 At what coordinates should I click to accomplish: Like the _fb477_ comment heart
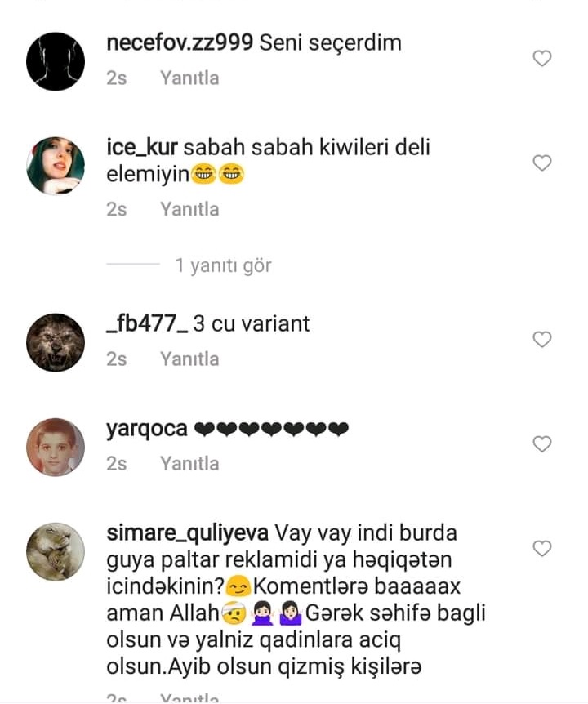click(x=541, y=339)
